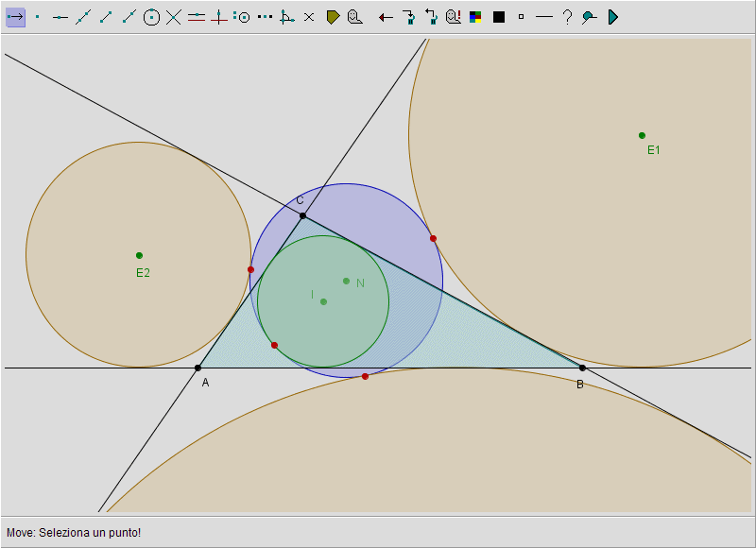Click the solid black color square
756x548 pixels.
499,17
